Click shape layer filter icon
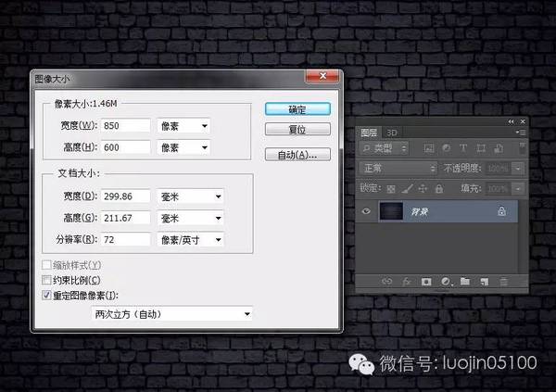Image resolution: width=556 pixels, height=392 pixels. [481, 148]
